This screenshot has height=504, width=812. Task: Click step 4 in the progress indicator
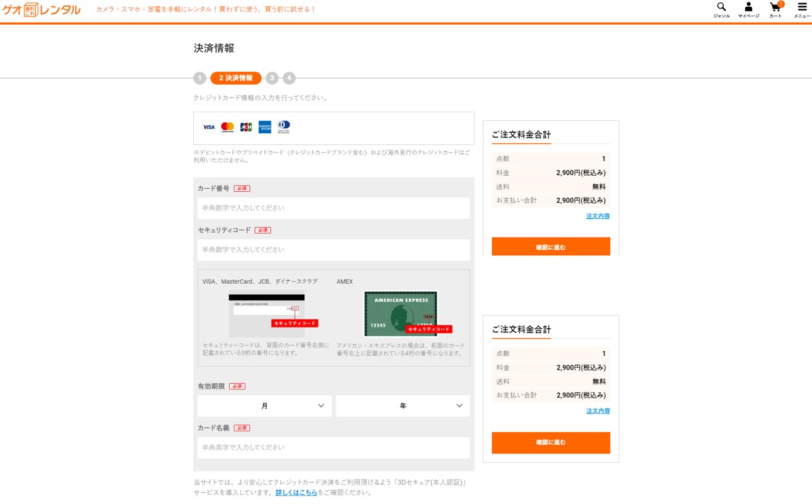click(289, 78)
